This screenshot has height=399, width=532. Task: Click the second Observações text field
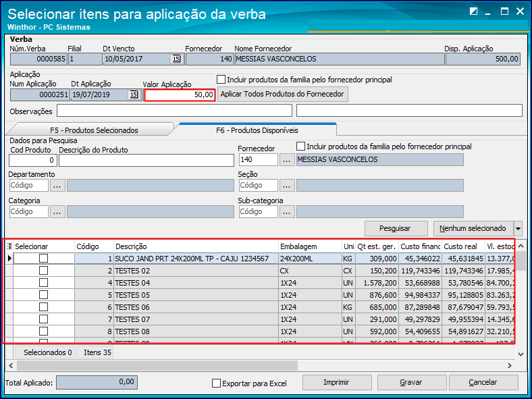[x=410, y=111]
